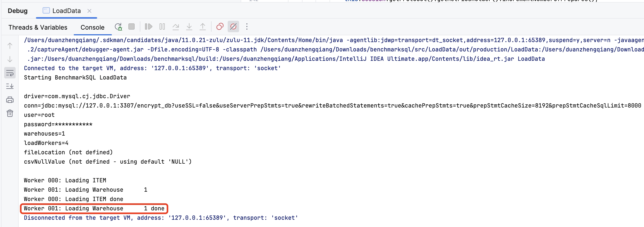Switch to Threads & Variables tab
This screenshot has width=644, height=227.
38,27
